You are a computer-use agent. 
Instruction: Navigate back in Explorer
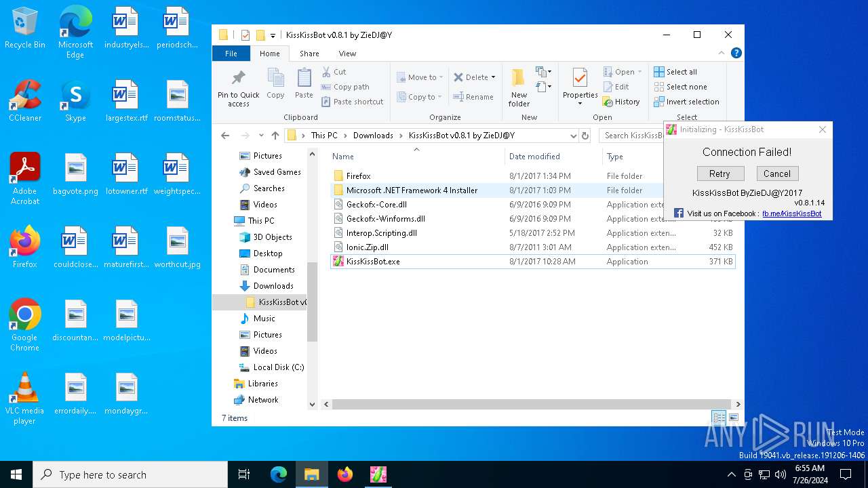(x=225, y=136)
